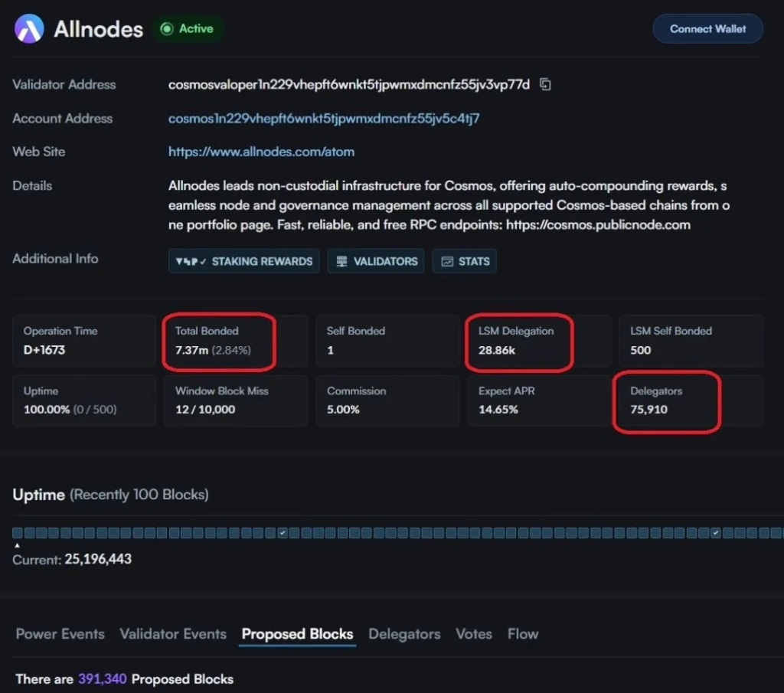The width and height of the screenshot is (784, 693).
Task: Open the Flow tab
Action: pyautogui.click(x=523, y=634)
